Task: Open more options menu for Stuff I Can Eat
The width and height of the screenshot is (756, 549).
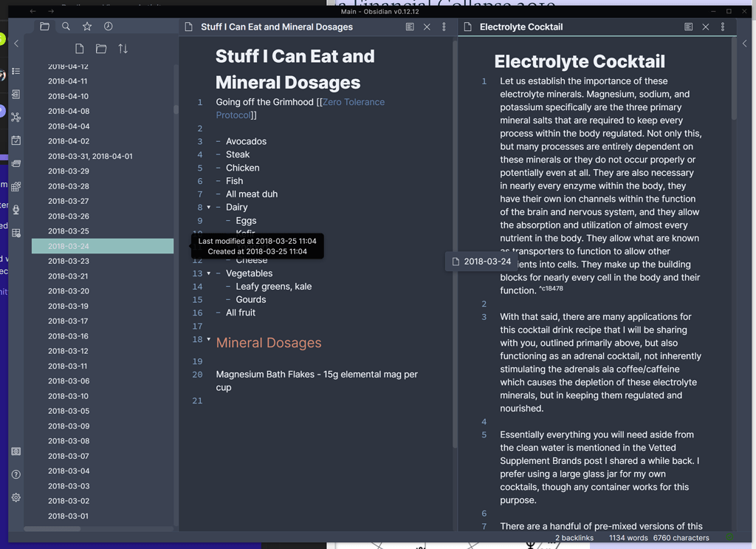Action: tap(444, 26)
